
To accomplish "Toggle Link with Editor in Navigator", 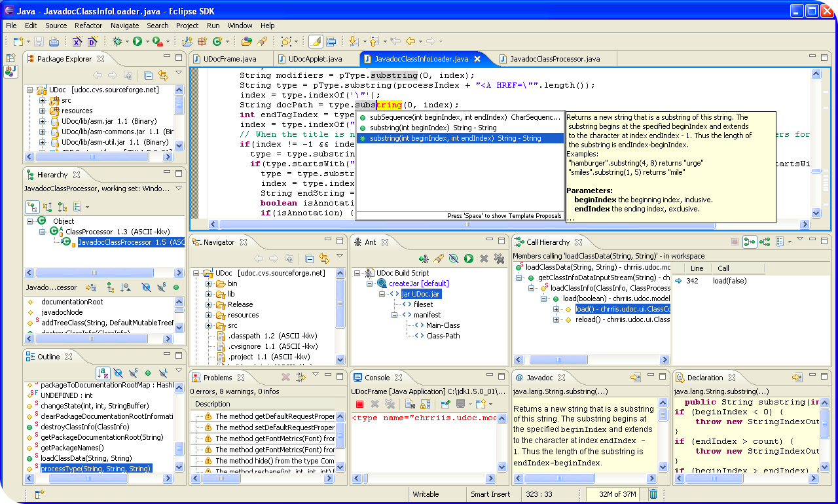I will (x=323, y=259).
